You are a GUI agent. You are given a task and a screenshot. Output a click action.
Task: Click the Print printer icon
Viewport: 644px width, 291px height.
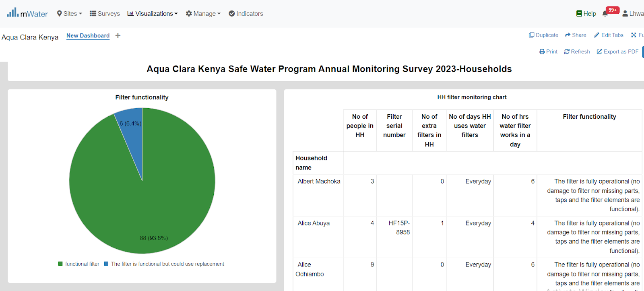pyautogui.click(x=542, y=52)
